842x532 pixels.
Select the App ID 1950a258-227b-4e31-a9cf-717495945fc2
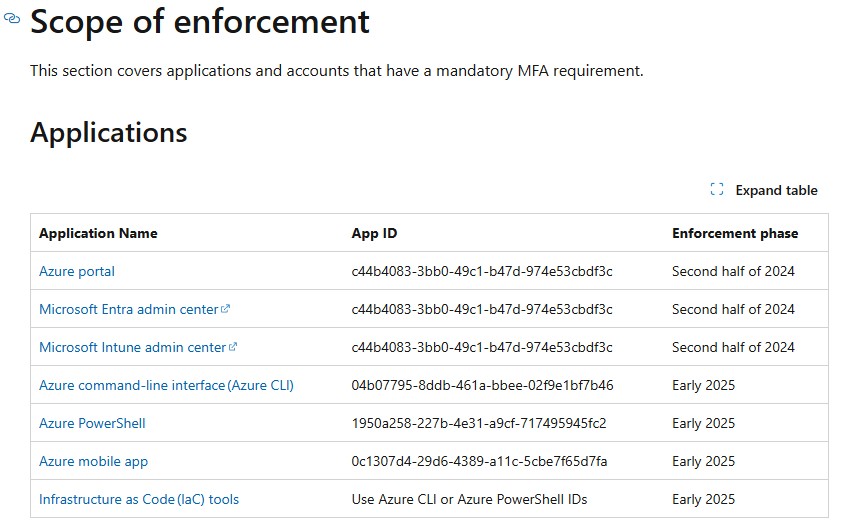point(479,424)
